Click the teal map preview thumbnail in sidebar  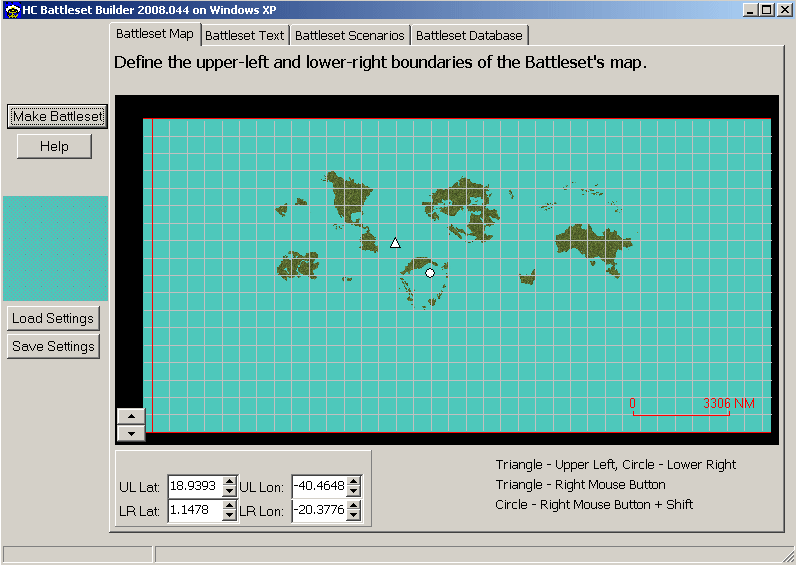[55, 248]
